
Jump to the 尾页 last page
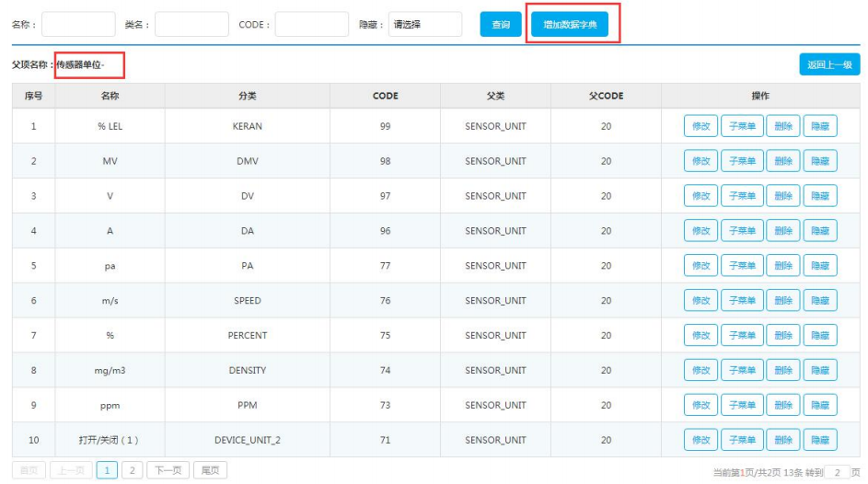point(210,471)
